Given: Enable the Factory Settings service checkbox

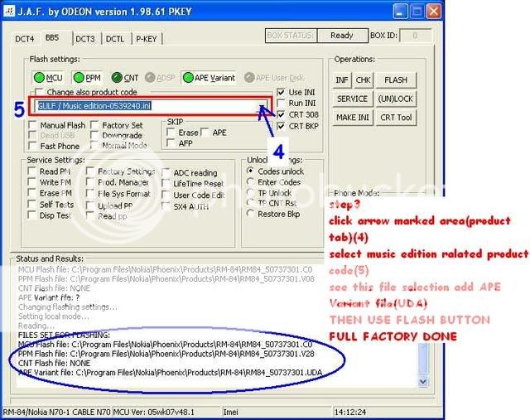Looking at the screenshot, I should (x=90, y=171).
